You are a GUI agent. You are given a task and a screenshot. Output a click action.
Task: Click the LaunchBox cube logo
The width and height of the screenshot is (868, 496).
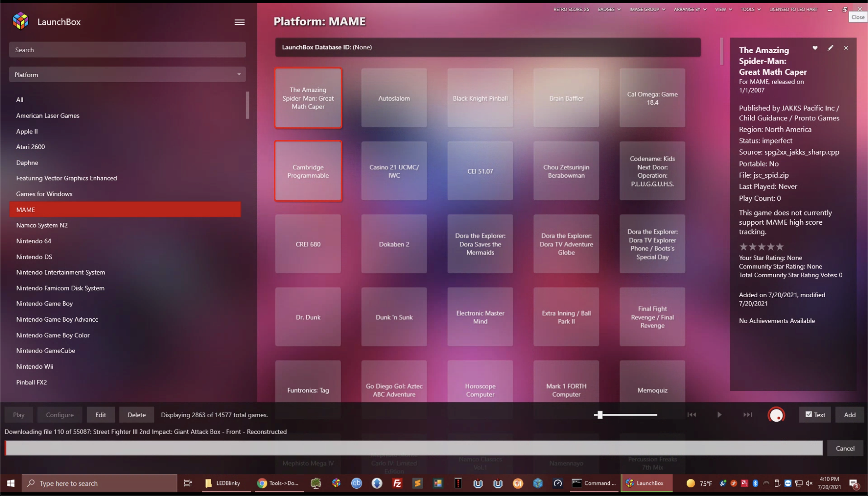[21, 21]
